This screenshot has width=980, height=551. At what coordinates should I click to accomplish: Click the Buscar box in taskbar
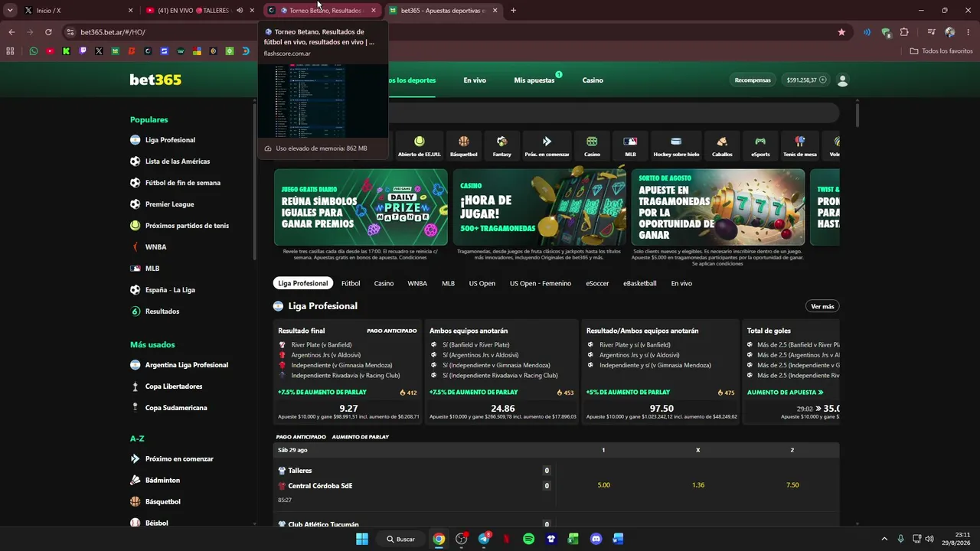point(401,539)
